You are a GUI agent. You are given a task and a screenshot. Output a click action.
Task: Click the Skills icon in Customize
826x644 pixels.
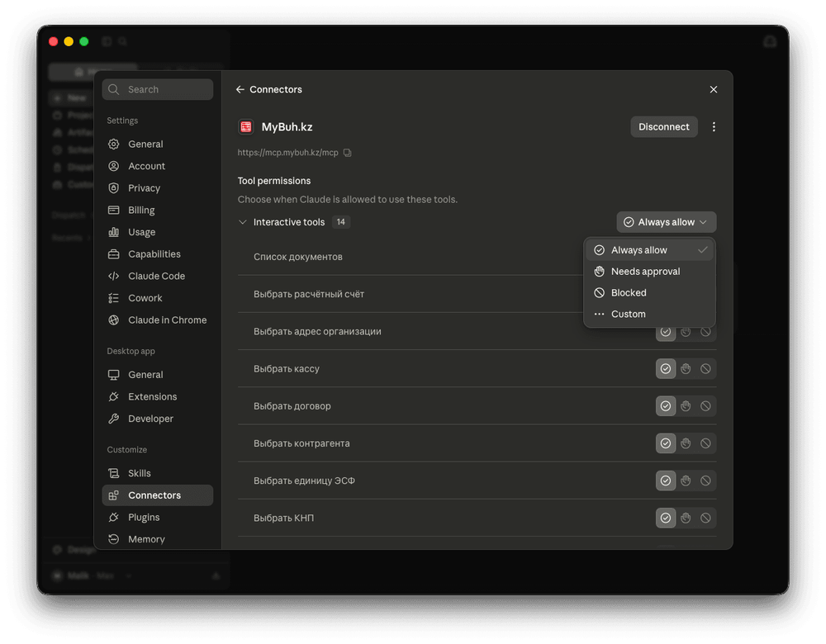(x=114, y=473)
